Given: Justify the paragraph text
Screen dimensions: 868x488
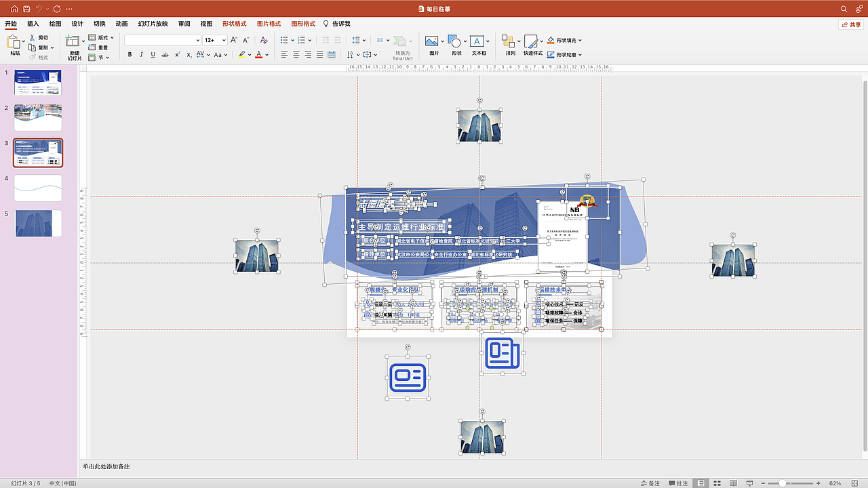Looking at the screenshot, I should point(319,55).
